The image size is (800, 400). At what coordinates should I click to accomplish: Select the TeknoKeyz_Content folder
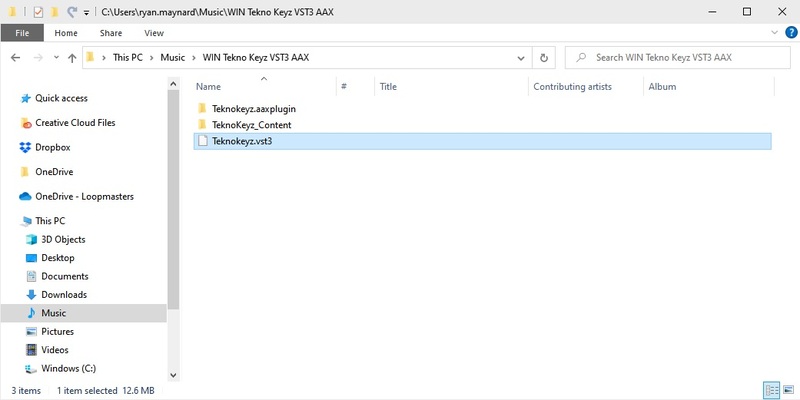[x=252, y=125]
